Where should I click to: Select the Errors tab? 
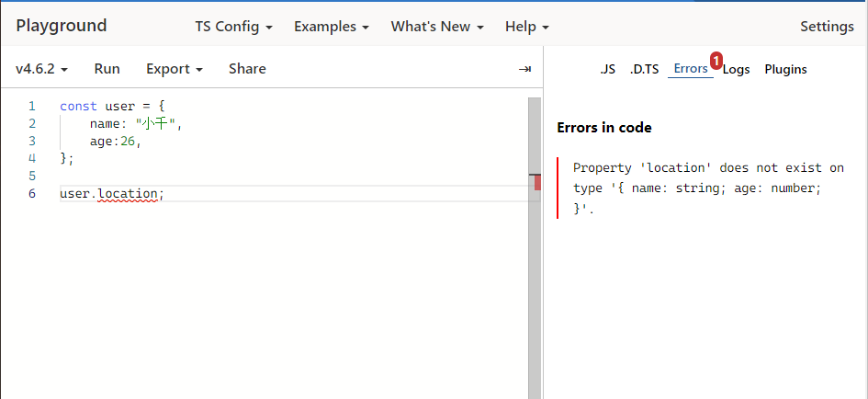point(690,69)
